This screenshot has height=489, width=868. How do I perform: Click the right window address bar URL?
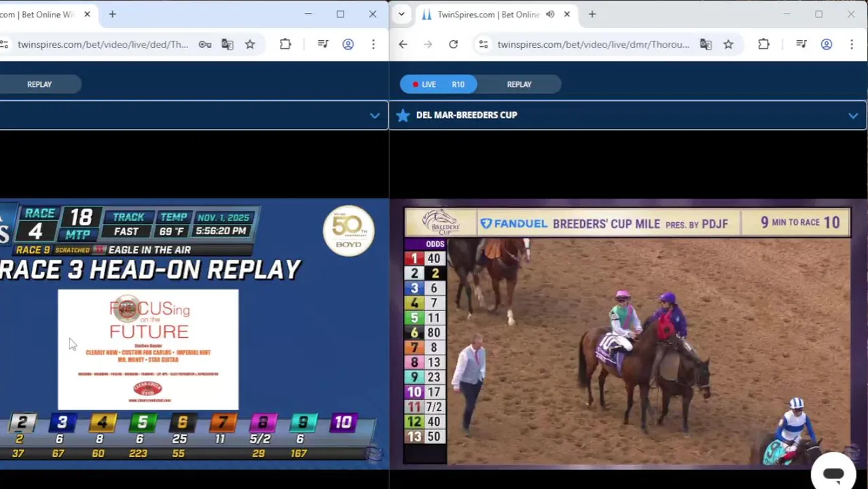pyautogui.click(x=593, y=44)
